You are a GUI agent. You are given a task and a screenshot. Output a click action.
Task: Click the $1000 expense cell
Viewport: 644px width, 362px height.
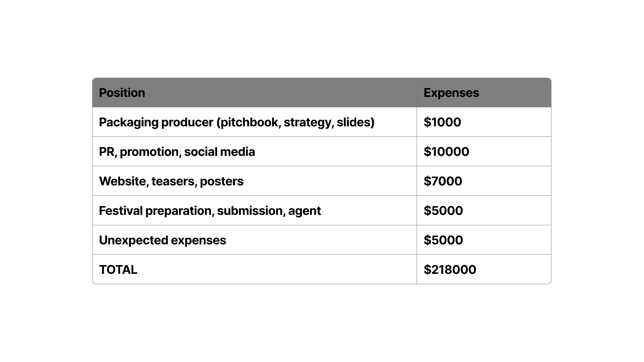coord(442,122)
